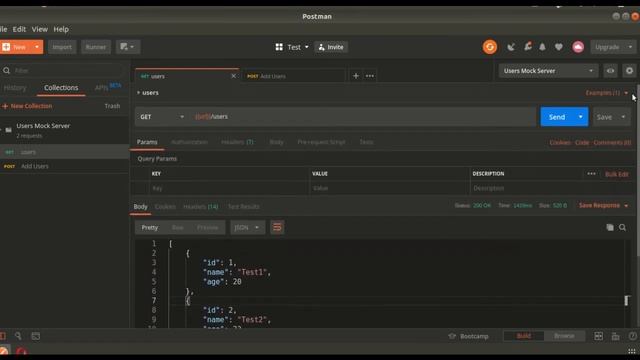Open the Help menu

(x=61, y=29)
